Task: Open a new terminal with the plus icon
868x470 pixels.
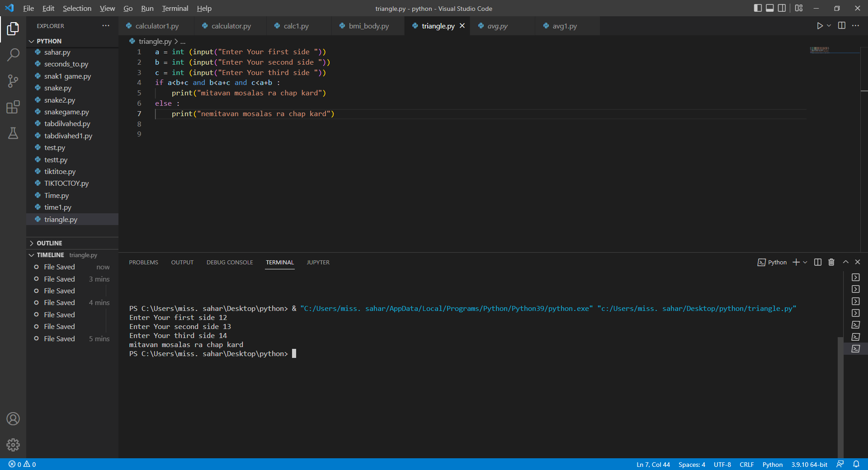Action: pyautogui.click(x=795, y=262)
